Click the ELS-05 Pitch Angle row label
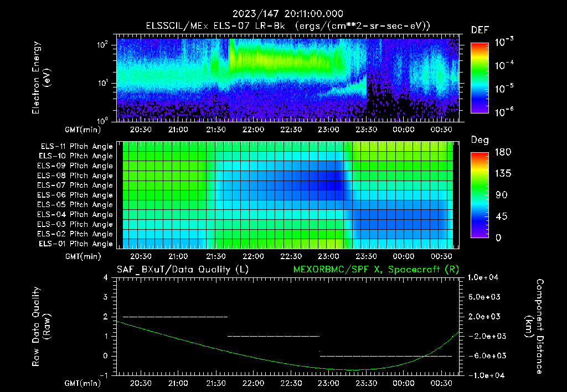 click(x=75, y=205)
